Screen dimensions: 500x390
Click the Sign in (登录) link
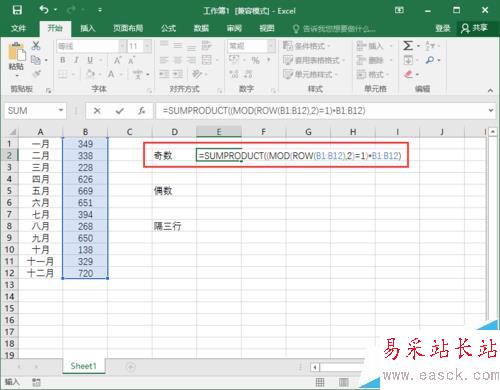click(443, 28)
